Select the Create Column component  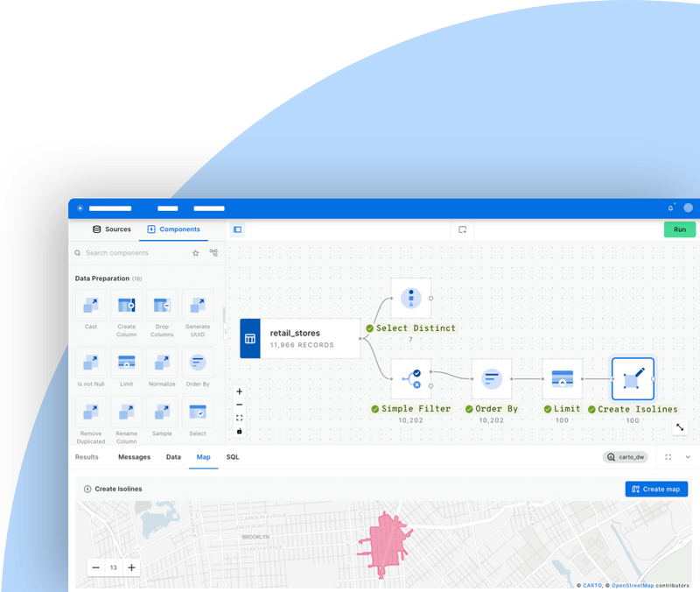[127, 307]
